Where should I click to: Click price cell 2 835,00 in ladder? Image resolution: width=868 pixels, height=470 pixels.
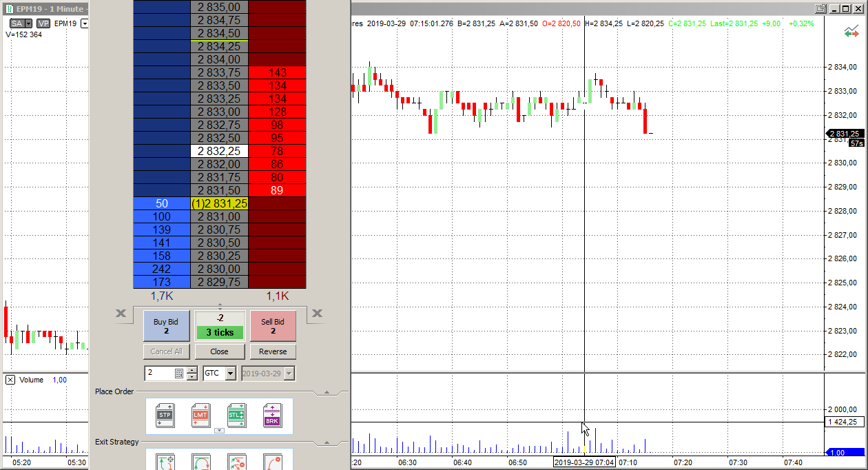tap(219, 7)
